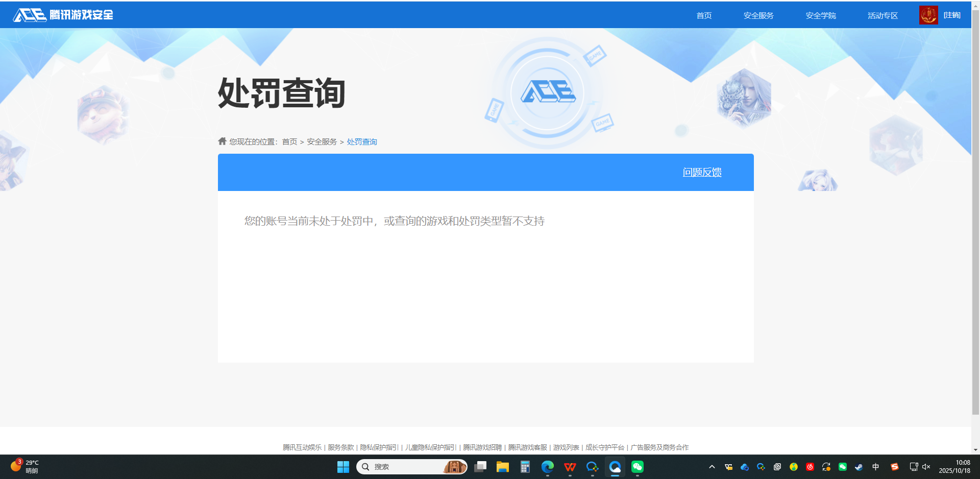The width and height of the screenshot is (980, 479).
Task: Open the Calculator app on taskbar
Action: coord(524,467)
